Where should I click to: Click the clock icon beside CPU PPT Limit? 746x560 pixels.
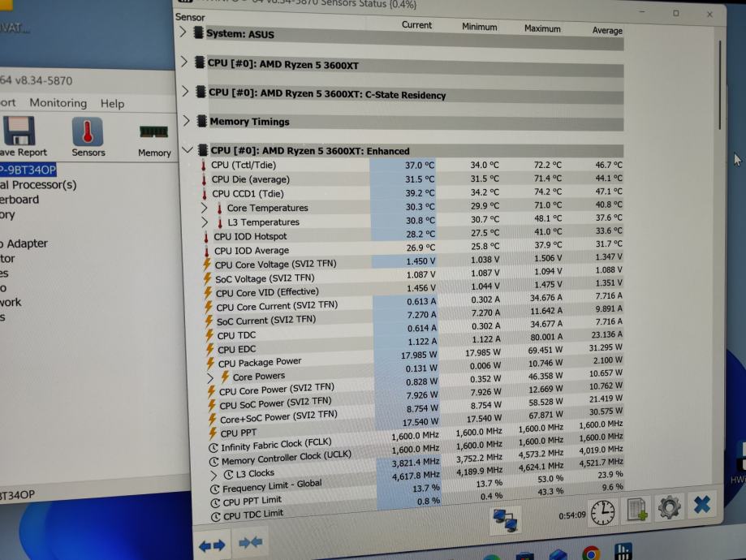coord(215,503)
